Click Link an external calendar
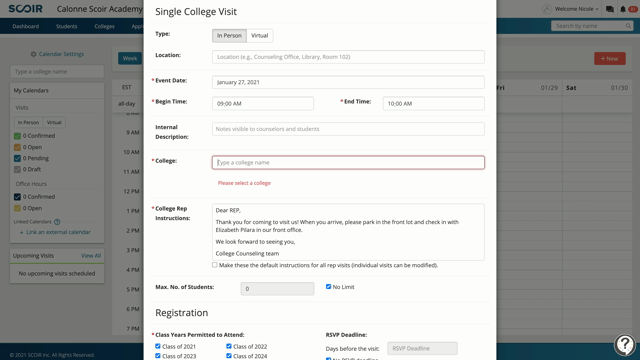Image resolution: width=640 pixels, height=360 pixels. click(55, 232)
